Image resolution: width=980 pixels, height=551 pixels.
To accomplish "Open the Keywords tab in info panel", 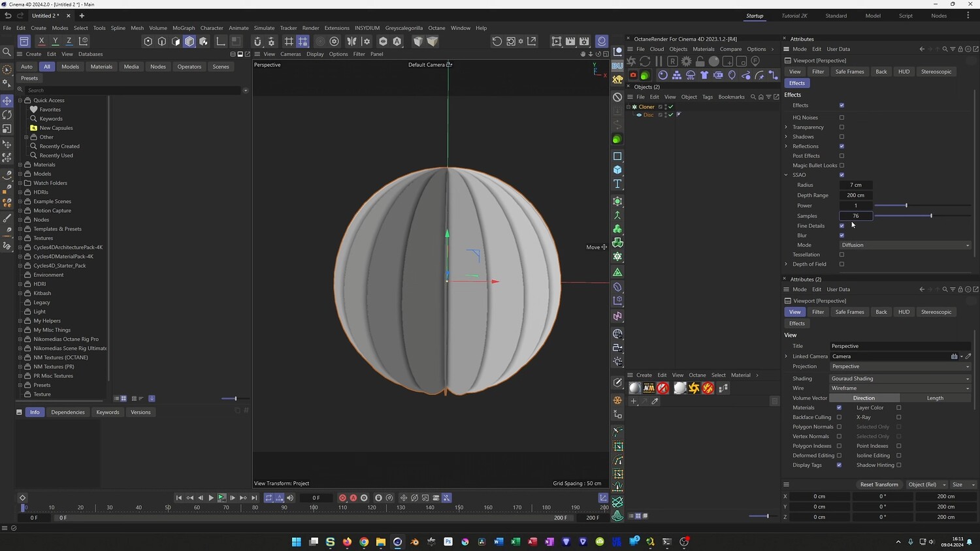I will (108, 412).
